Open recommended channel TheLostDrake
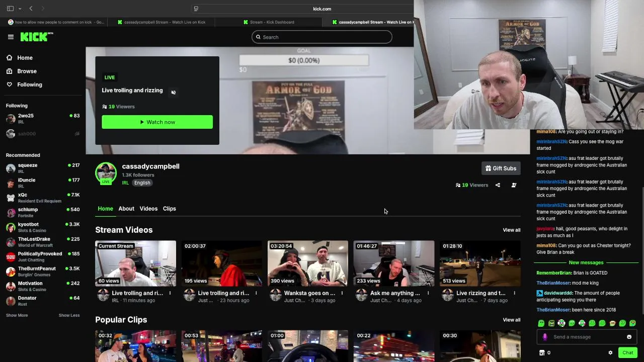Screen dimensions: 644x362 coord(43,242)
